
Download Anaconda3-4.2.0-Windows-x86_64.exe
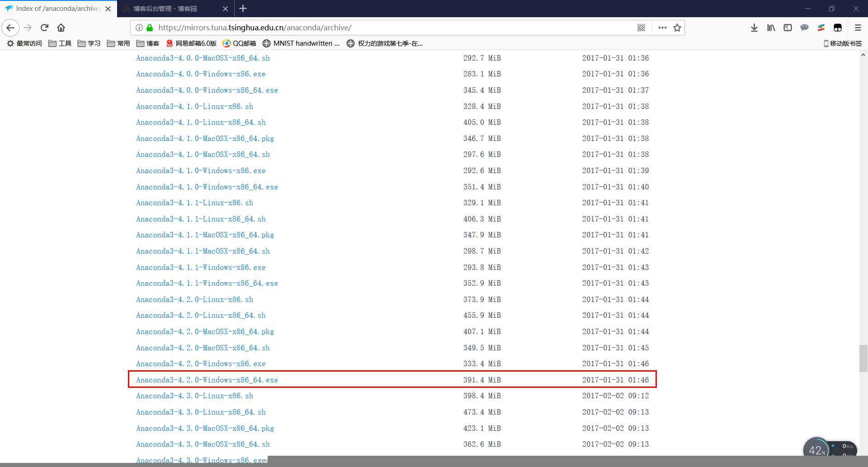coord(207,380)
